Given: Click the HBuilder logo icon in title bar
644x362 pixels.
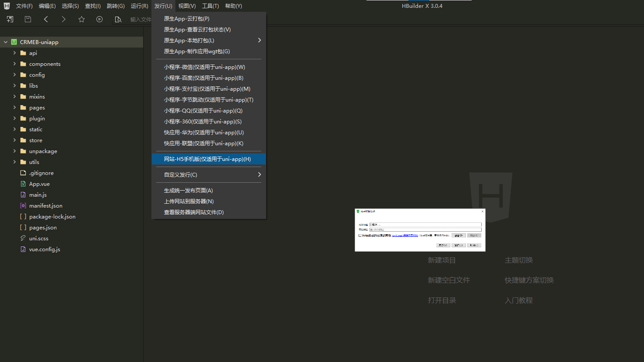Looking at the screenshot, I should pyautogui.click(x=7, y=6).
